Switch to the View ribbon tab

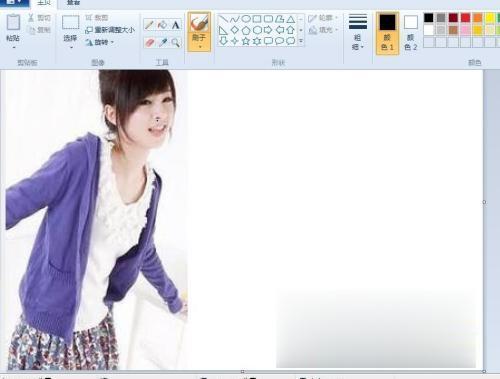click(x=73, y=3)
